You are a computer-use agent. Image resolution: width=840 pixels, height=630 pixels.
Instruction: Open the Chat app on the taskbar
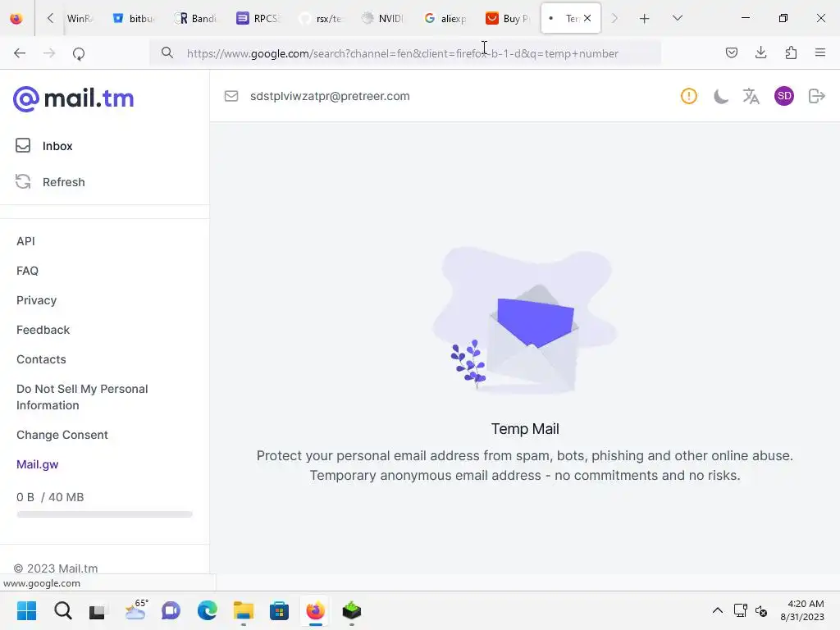(171, 610)
